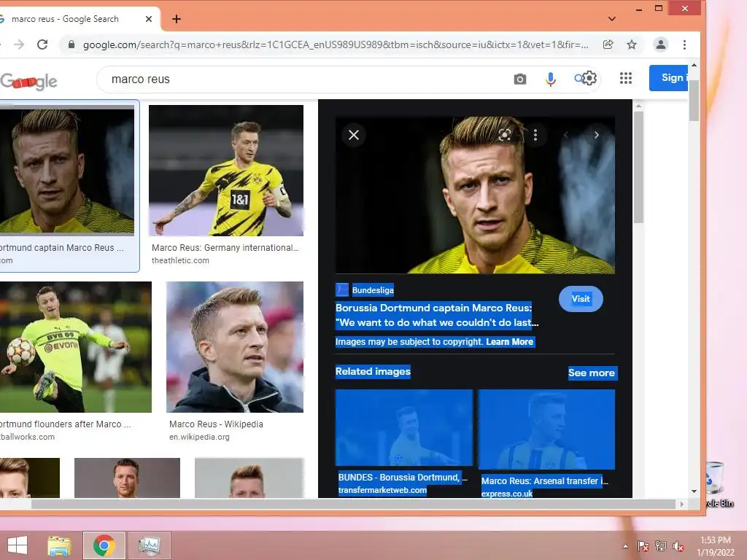Click See more related images
This screenshot has height=560, width=747.
click(591, 373)
